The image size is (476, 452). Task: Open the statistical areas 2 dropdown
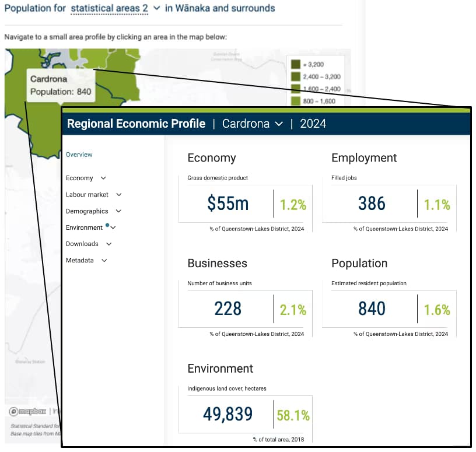pos(115,9)
